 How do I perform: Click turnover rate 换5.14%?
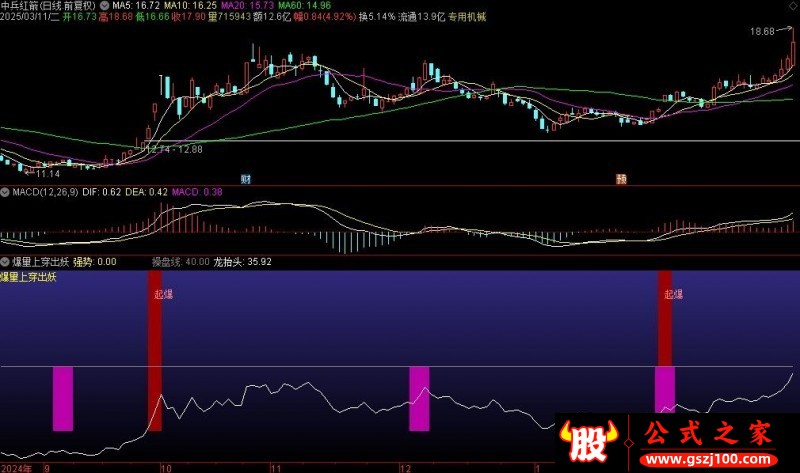[x=377, y=17]
